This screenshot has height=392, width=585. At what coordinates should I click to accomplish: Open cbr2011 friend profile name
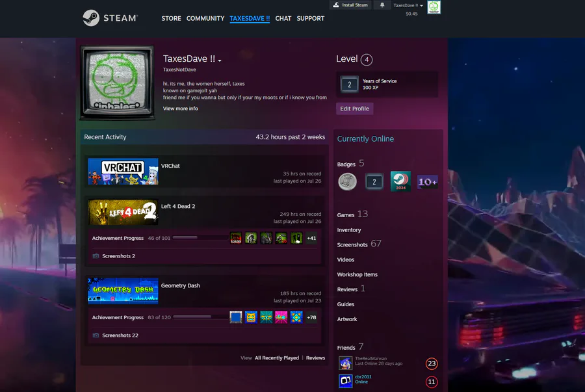point(363,376)
